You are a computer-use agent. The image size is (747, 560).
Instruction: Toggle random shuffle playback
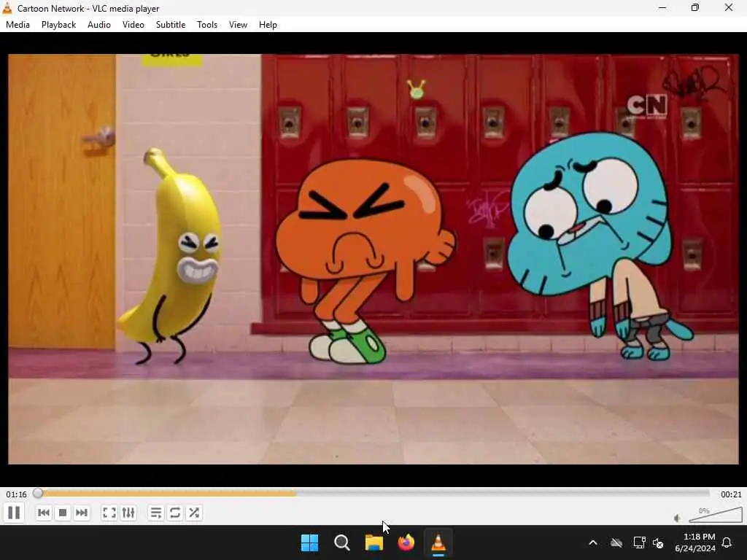tap(194, 513)
